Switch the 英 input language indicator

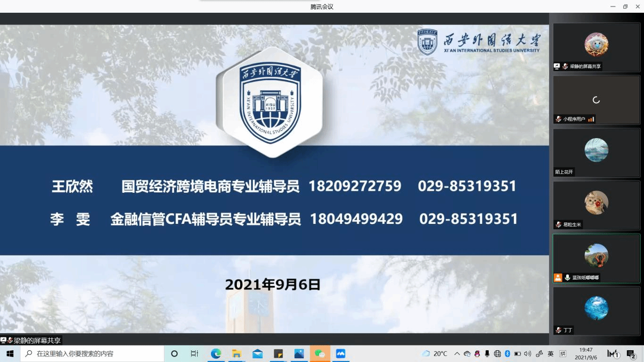[x=551, y=354]
